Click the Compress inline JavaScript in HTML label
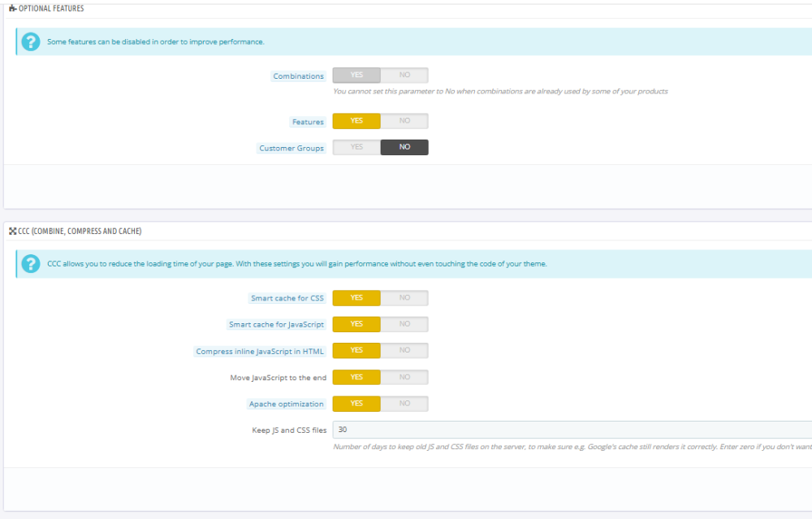The image size is (812, 519). tap(260, 352)
